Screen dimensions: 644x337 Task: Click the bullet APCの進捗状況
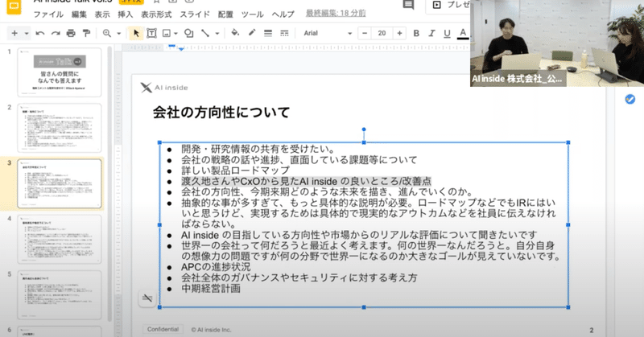click(x=216, y=267)
